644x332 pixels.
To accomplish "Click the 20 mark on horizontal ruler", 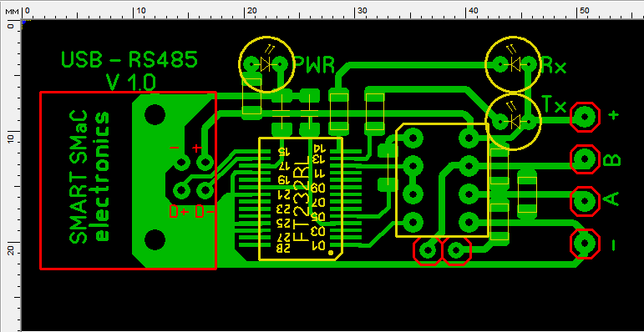I will click(x=251, y=11).
